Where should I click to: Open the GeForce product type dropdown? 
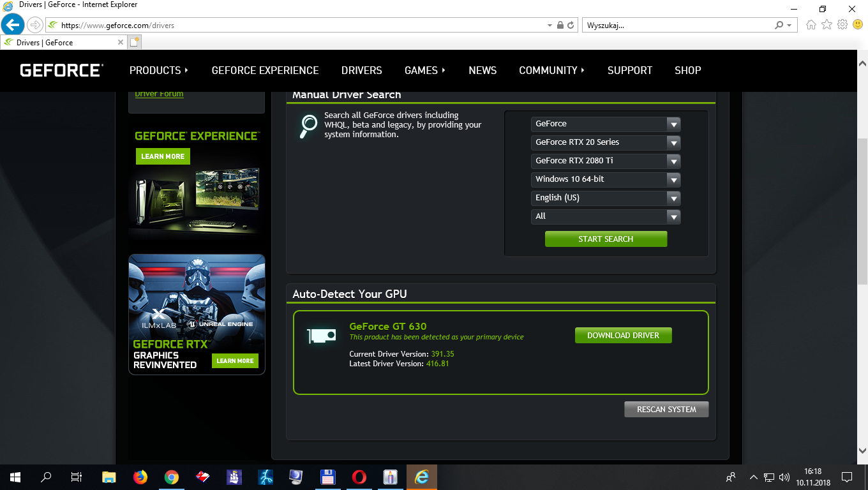click(x=606, y=124)
